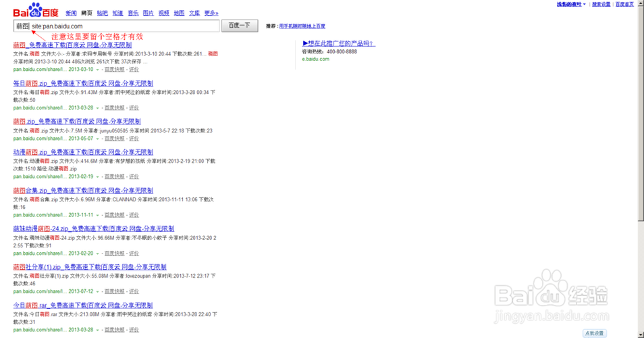Open 百度快照 for the 2013-03-10 result

point(114,70)
